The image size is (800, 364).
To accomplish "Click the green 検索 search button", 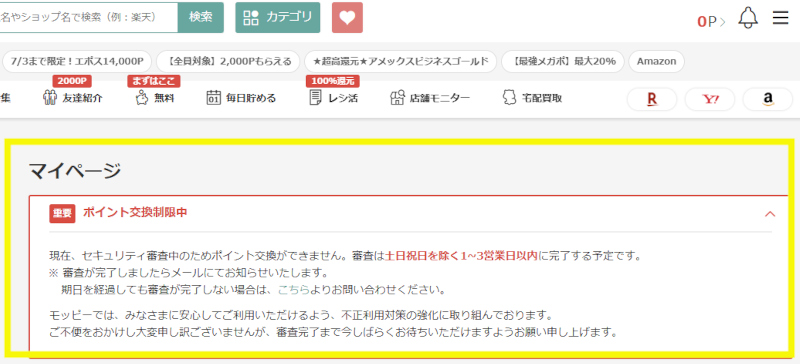I will (201, 17).
